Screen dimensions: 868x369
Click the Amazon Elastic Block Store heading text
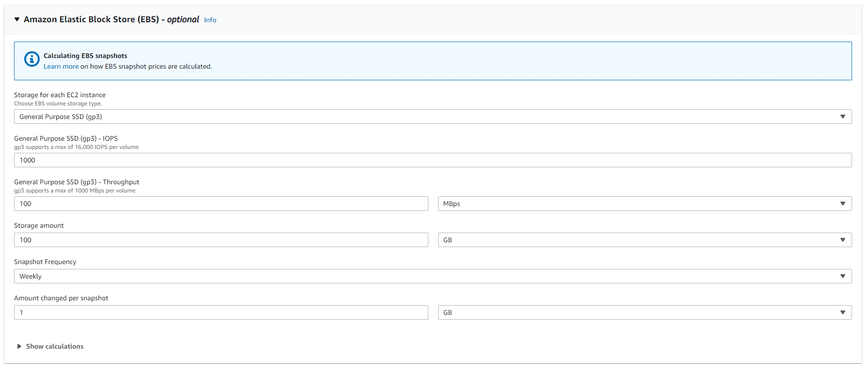tap(91, 19)
